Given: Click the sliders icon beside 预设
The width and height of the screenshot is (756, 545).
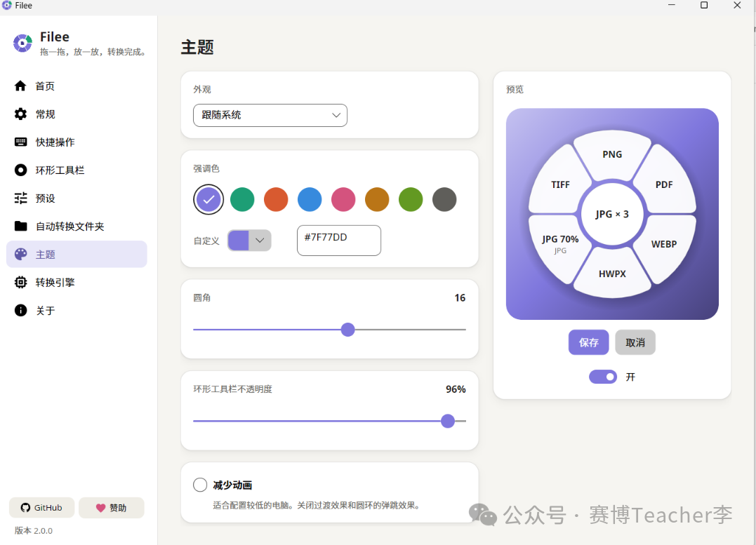Looking at the screenshot, I should [x=20, y=198].
